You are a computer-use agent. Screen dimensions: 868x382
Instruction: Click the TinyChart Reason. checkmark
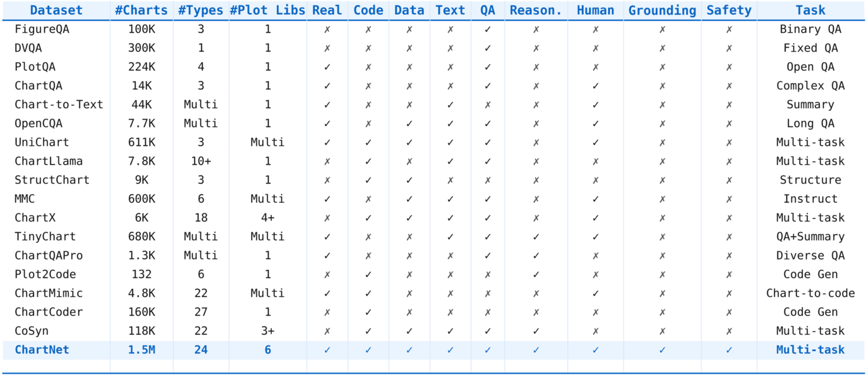click(x=536, y=236)
